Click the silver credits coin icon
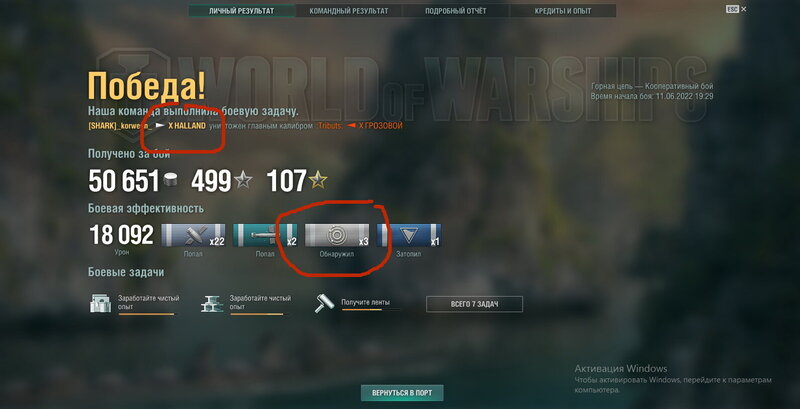The height and width of the screenshot is (409, 800). click(171, 180)
